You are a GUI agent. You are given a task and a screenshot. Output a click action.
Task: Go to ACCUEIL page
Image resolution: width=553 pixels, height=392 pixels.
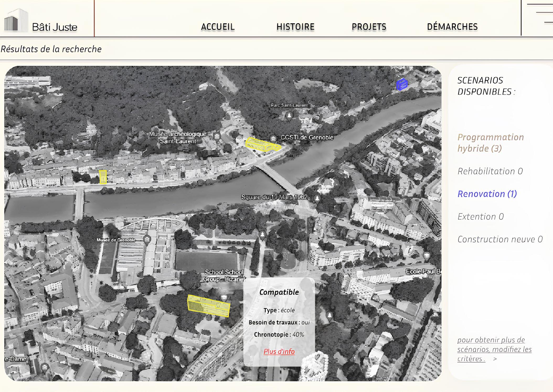click(217, 27)
